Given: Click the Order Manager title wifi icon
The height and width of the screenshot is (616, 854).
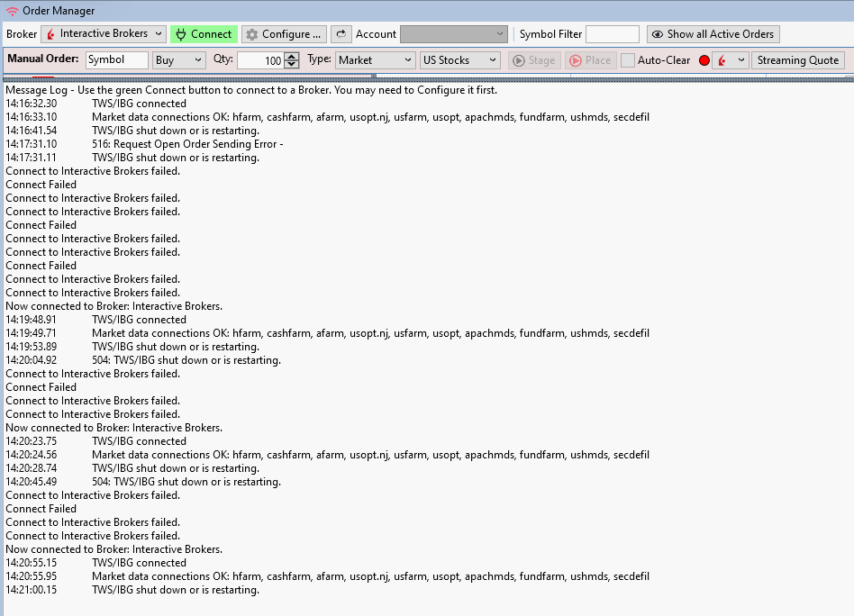Looking at the screenshot, I should click(12, 11).
